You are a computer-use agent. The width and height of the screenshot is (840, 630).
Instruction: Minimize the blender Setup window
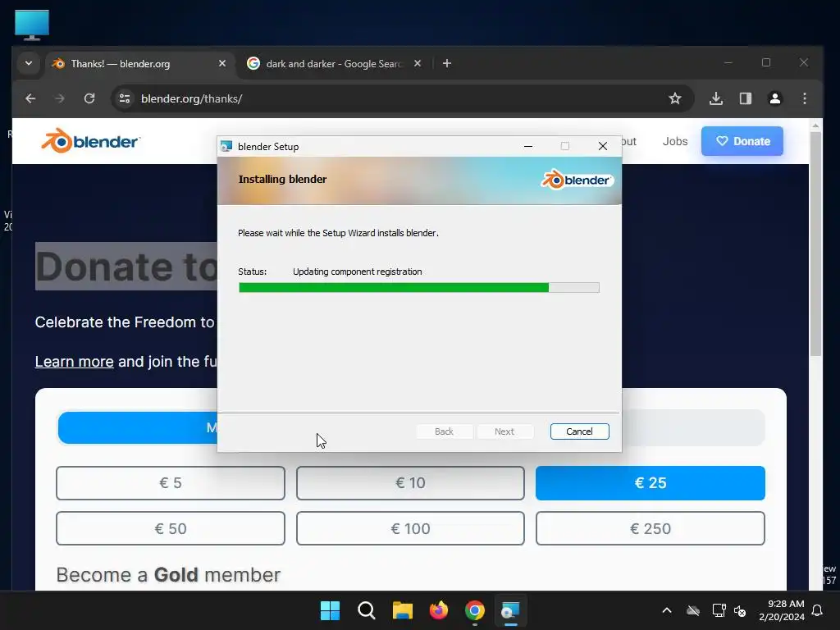(x=528, y=146)
